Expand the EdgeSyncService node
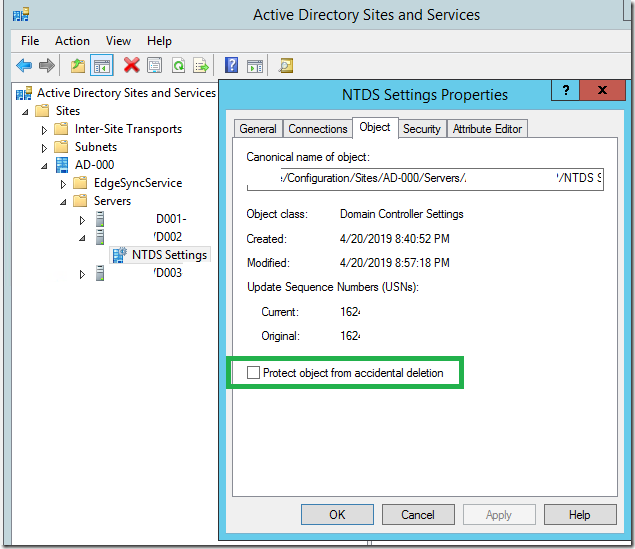The height and width of the screenshot is (549, 635). pyautogui.click(x=63, y=184)
